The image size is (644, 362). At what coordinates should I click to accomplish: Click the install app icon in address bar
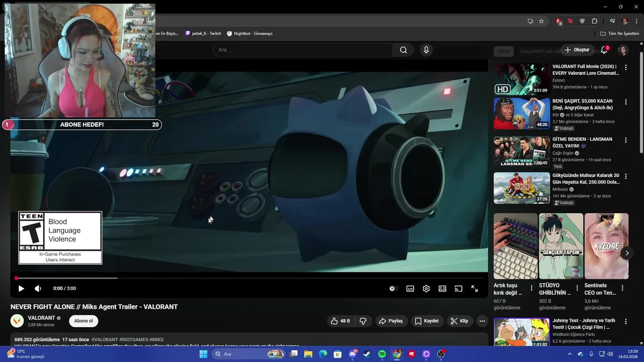pyautogui.click(x=530, y=21)
